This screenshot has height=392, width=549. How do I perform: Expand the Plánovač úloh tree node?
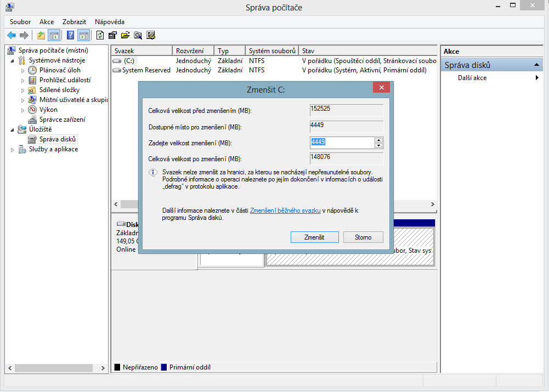coord(22,70)
